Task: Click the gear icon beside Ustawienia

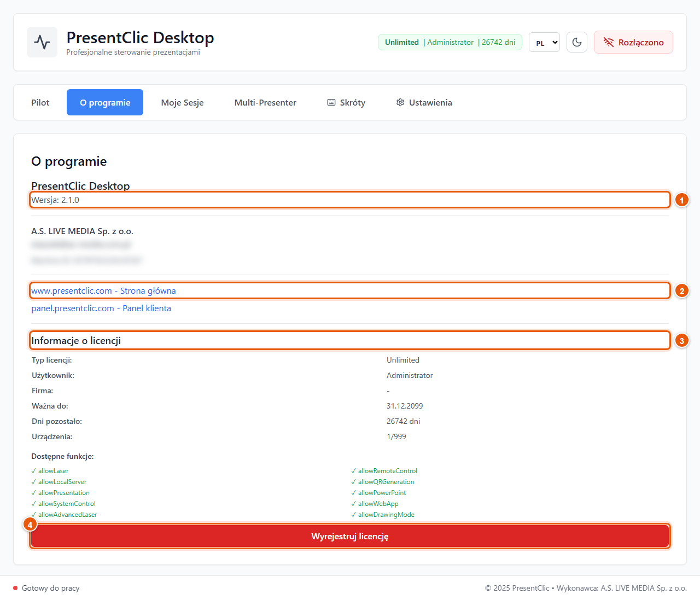Action: [x=400, y=102]
